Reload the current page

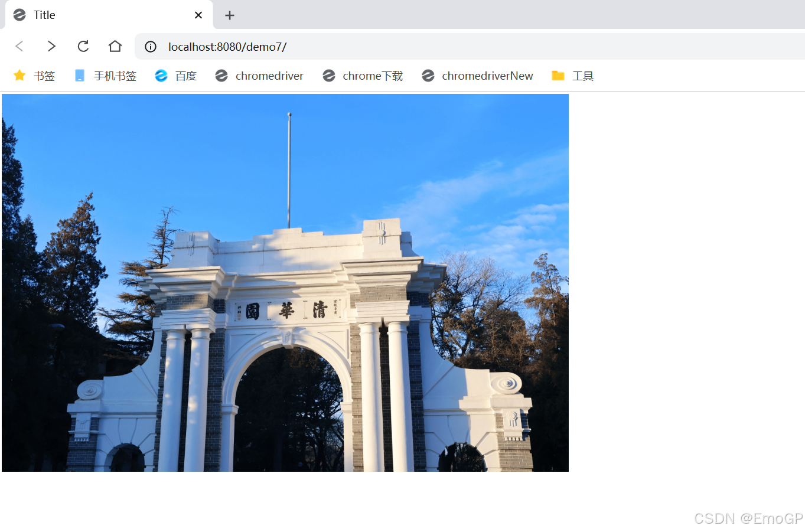click(83, 46)
